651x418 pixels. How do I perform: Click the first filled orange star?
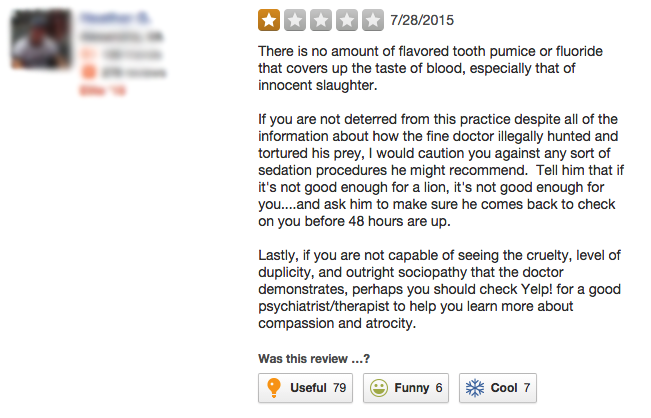pyautogui.click(x=269, y=19)
